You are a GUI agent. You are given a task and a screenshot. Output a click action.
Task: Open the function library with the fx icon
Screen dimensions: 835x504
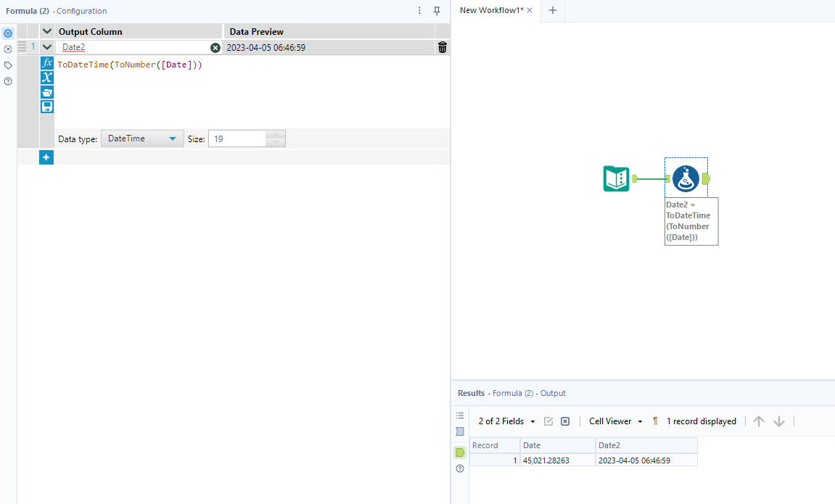[x=47, y=62]
